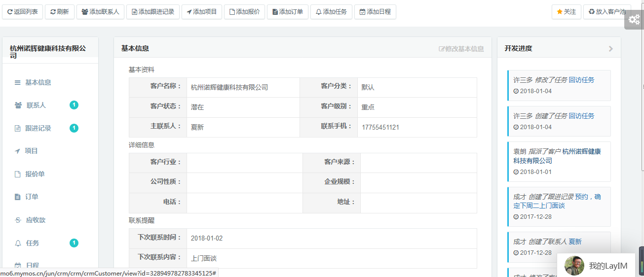This screenshot has height=277, width=644.
Task: Open the 我的LayIM chat avatar
Action: coord(574,266)
